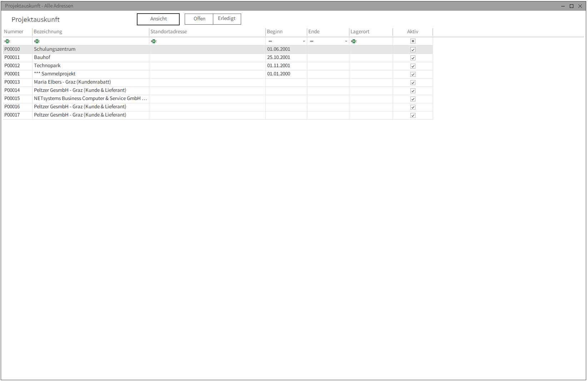Toggle the Aktiv filter checkbox in filter row

click(x=413, y=41)
